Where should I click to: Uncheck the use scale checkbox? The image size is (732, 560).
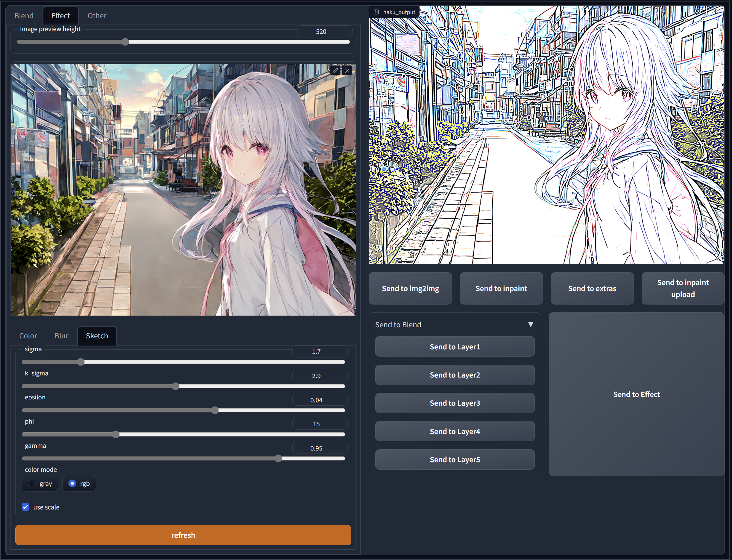pyautogui.click(x=26, y=507)
